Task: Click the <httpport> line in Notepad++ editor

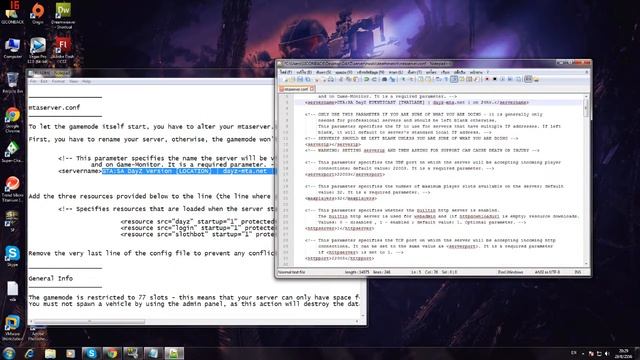Action: (x=339, y=258)
